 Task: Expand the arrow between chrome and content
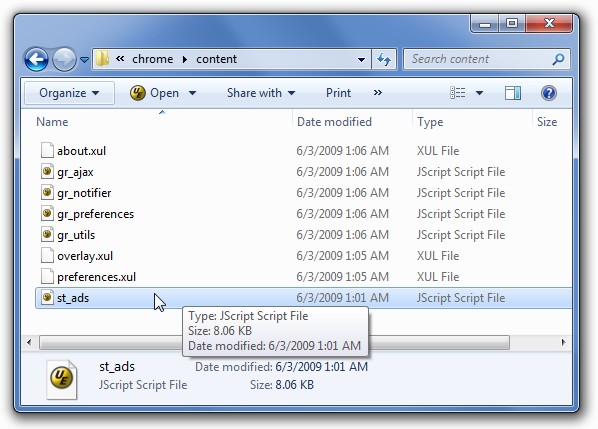tap(185, 59)
